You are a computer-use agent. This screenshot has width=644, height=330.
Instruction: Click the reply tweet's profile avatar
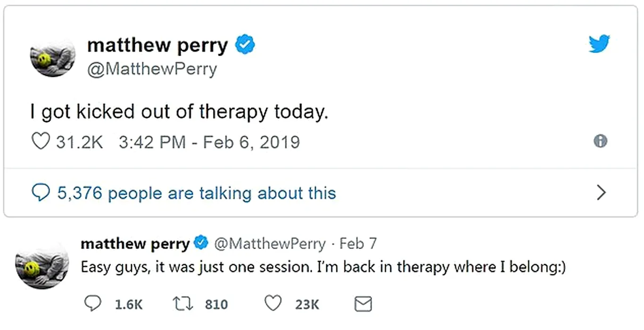pos(40,267)
